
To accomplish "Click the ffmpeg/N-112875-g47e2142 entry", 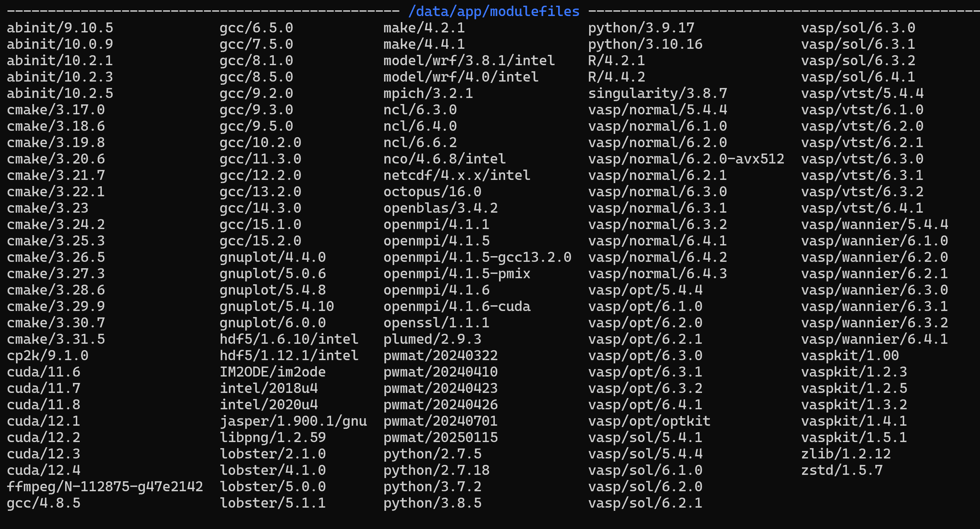I will [105, 487].
